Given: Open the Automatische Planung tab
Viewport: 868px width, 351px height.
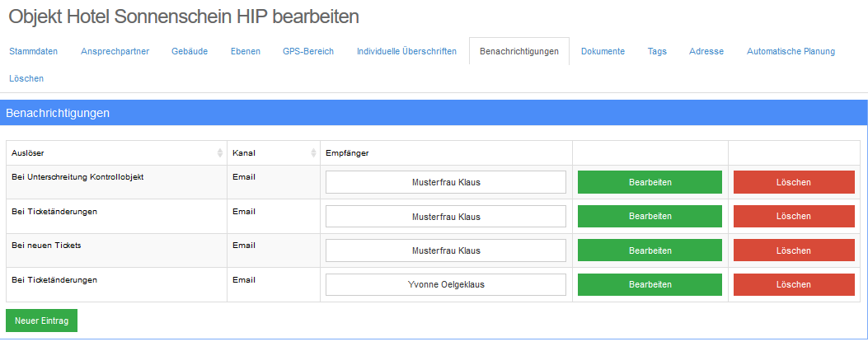Looking at the screenshot, I should point(791,51).
